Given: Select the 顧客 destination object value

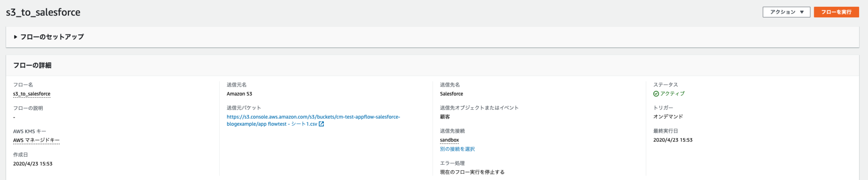Looking at the screenshot, I should [x=445, y=117].
